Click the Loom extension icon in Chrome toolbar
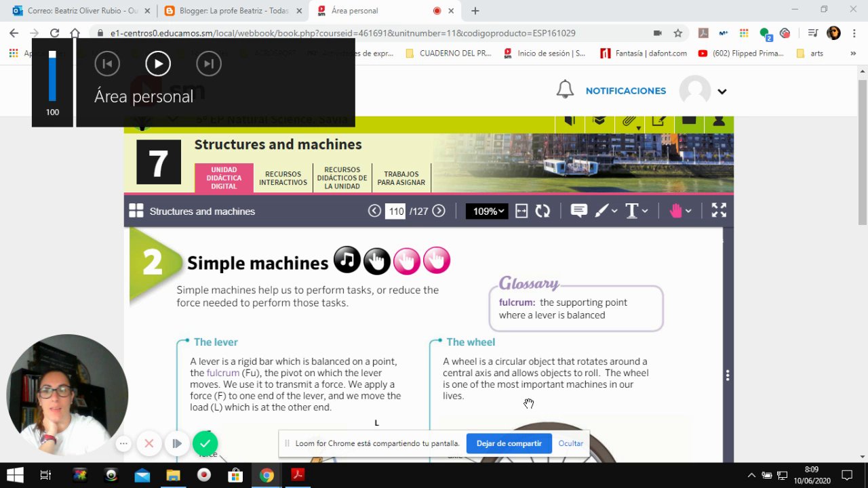The height and width of the screenshot is (488, 868). coord(785,33)
